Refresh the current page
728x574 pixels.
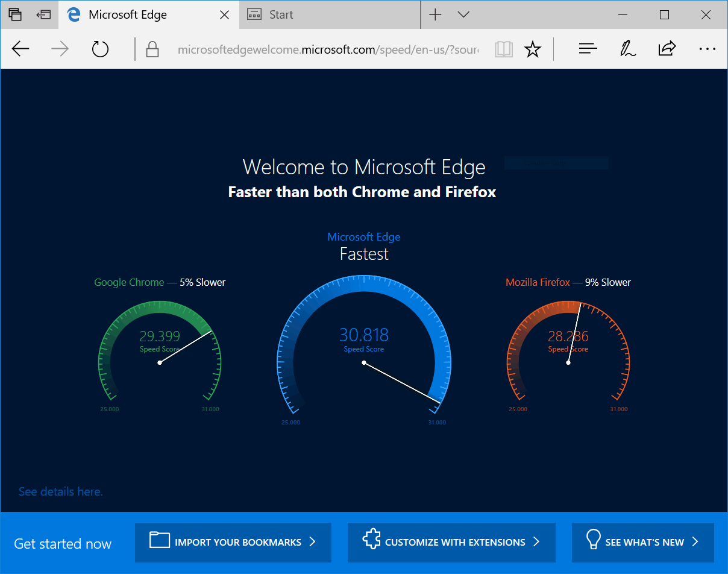click(x=100, y=49)
